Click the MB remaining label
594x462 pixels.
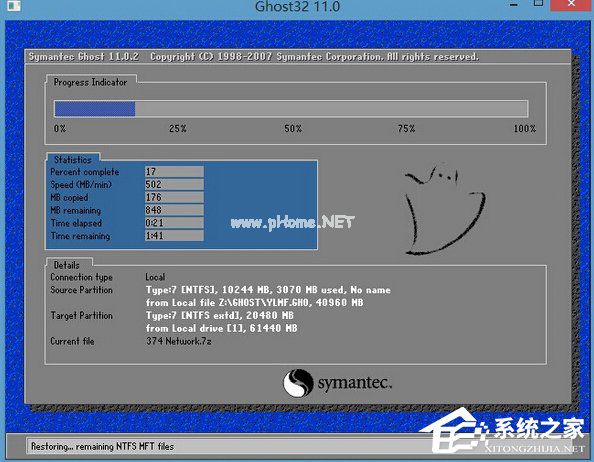(x=76, y=211)
